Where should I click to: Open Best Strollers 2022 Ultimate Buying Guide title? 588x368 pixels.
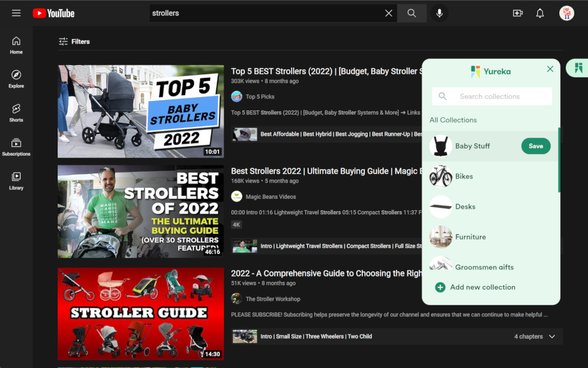(326, 171)
